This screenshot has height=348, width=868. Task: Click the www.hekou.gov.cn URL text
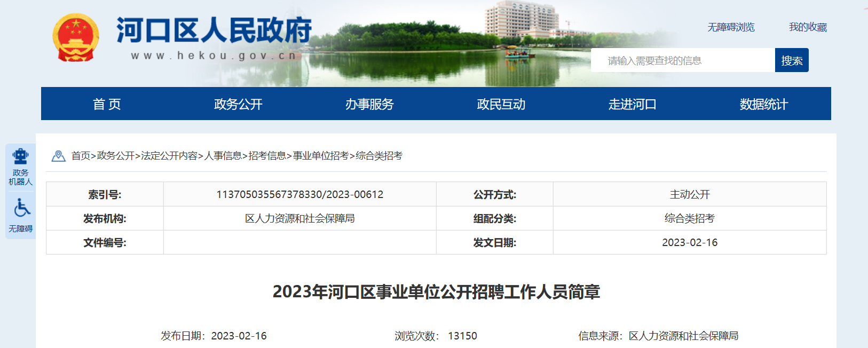point(214,56)
